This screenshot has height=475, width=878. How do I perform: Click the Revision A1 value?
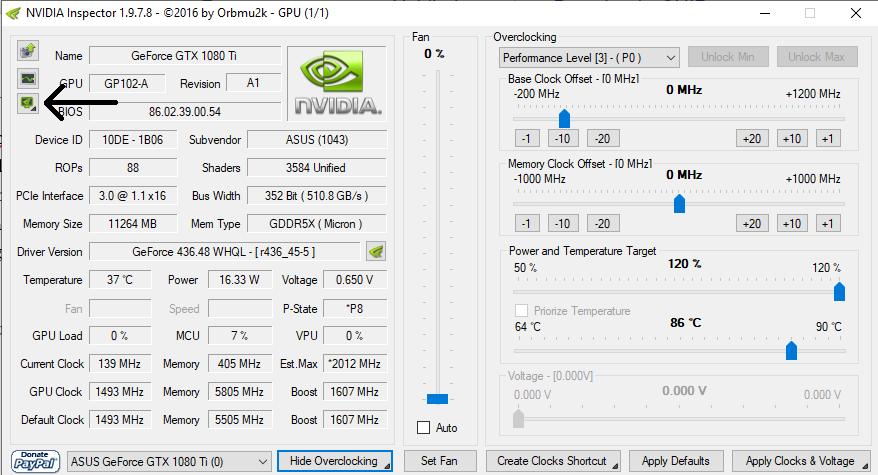click(x=253, y=83)
